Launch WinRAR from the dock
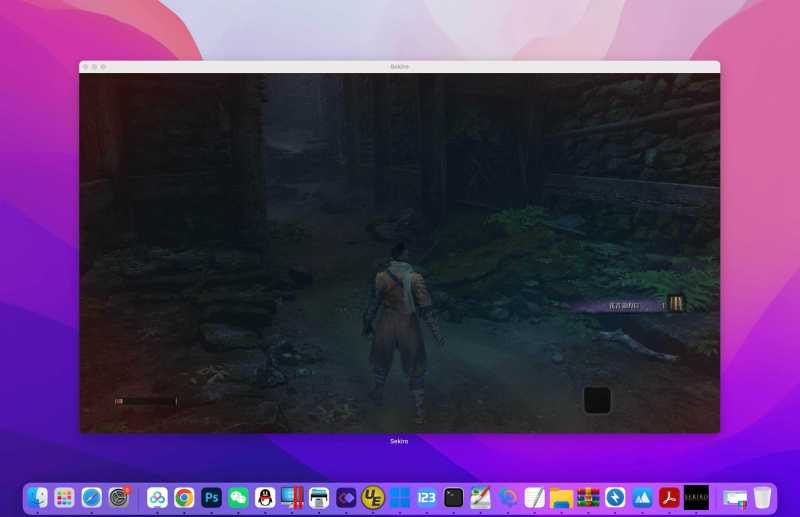This screenshot has width=800, height=517. click(x=588, y=498)
